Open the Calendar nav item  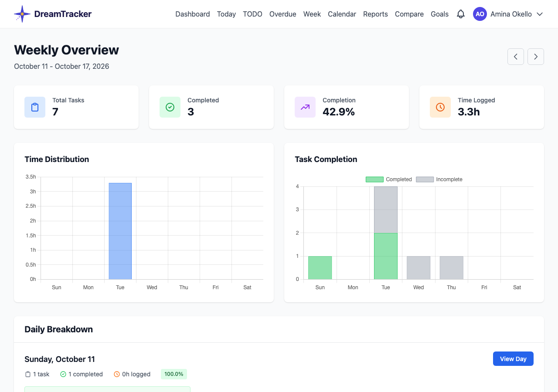point(342,14)
